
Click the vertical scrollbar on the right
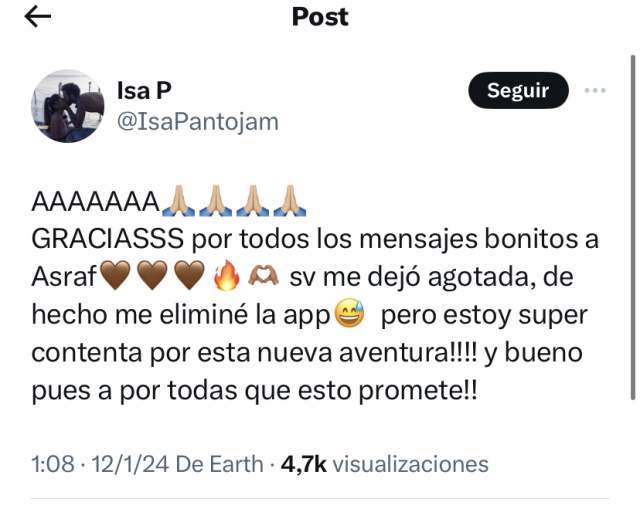[633, 227]
